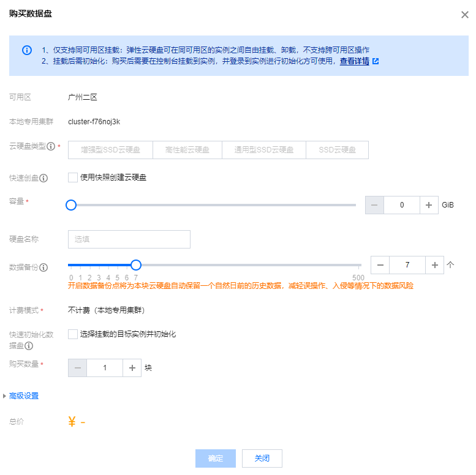
Task: Click the blue info icon in notice banner
Action: click(x=27, y=50)
